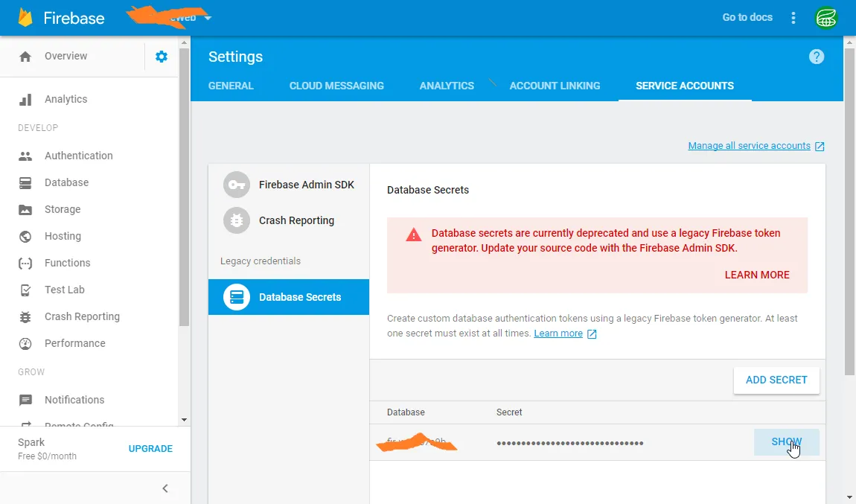Click the main page scrollbar thumb
This screenshot has width=856, height=504.
(849, 211)
